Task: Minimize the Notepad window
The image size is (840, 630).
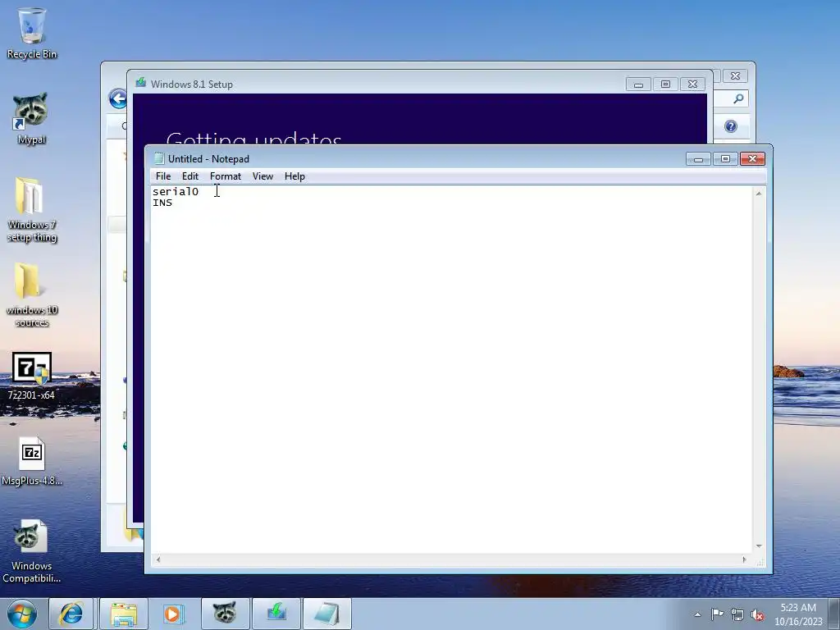Action: 698,159
